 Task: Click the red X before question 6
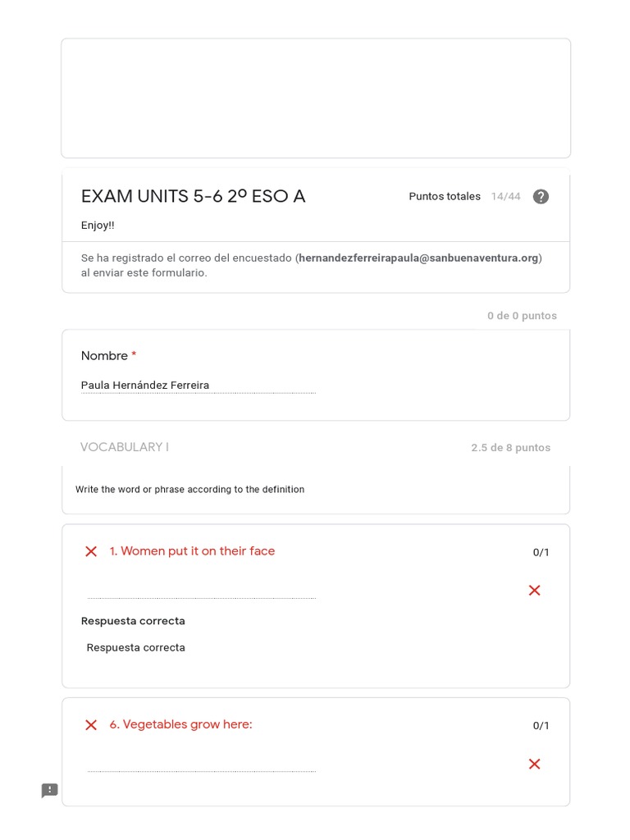[x=91, y=725]
